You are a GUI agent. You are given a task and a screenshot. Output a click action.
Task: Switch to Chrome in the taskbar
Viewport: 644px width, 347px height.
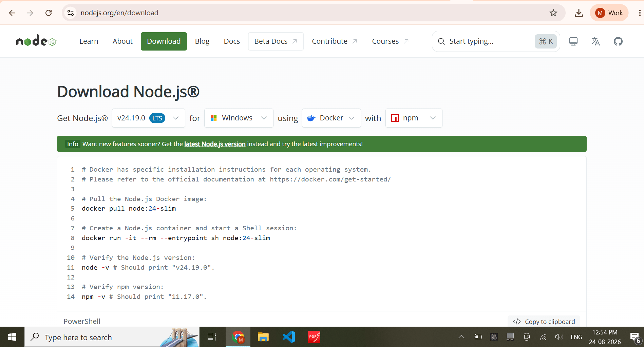coord(238,337)
